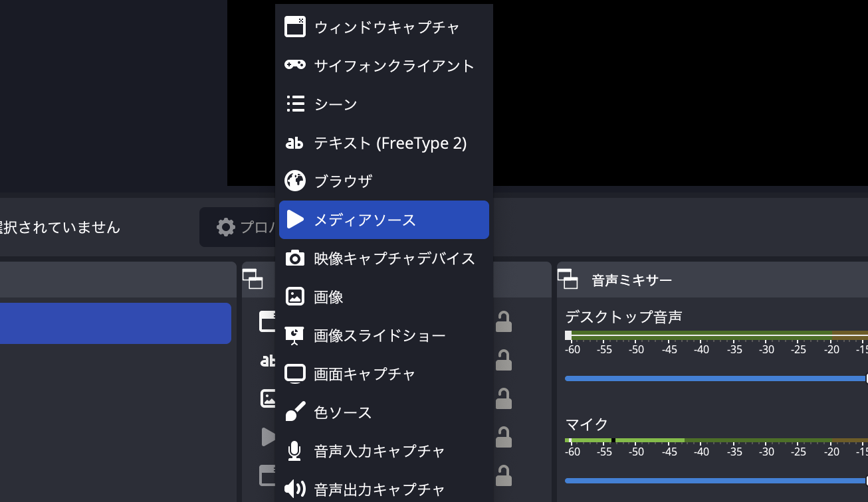This screenshot has width=868, height=502.
Task: Choose the 画像 source item
Action: click(384, 297)
